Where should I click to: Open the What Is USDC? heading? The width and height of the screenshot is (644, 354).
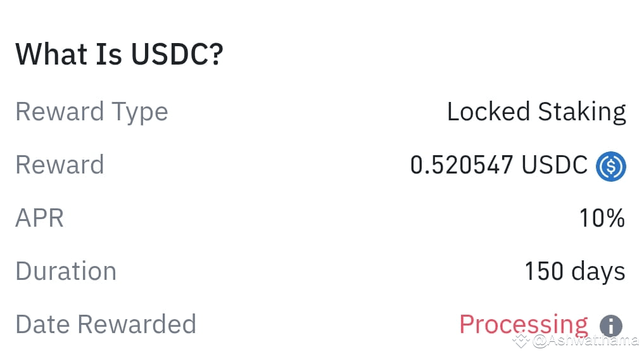[x=119, y=54]
